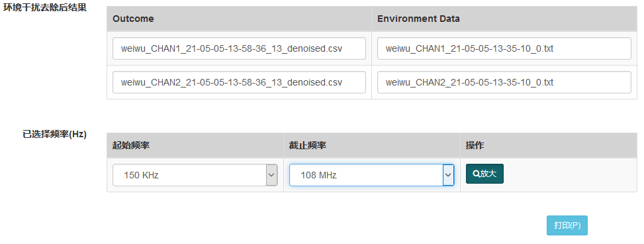Click the Environment Data column header
This screenshot has height=244, width=644.
pos(418,19)
